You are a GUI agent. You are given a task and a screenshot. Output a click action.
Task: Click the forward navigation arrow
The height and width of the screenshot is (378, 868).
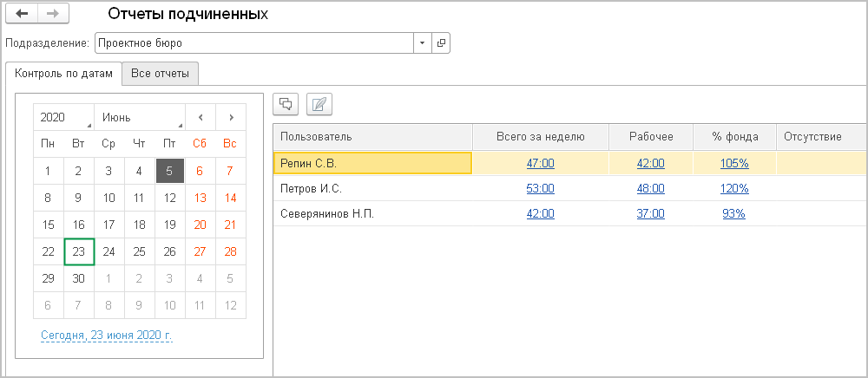52,15
